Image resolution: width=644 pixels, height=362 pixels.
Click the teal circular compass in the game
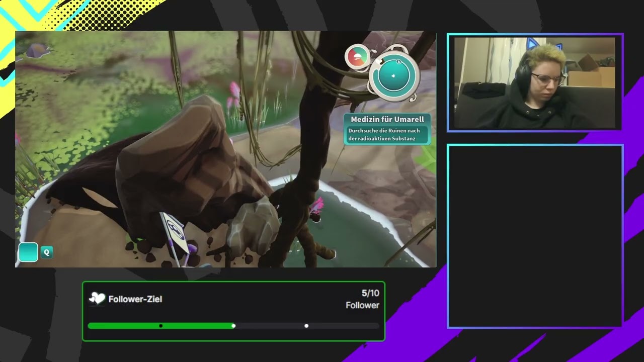coord(393,75)
